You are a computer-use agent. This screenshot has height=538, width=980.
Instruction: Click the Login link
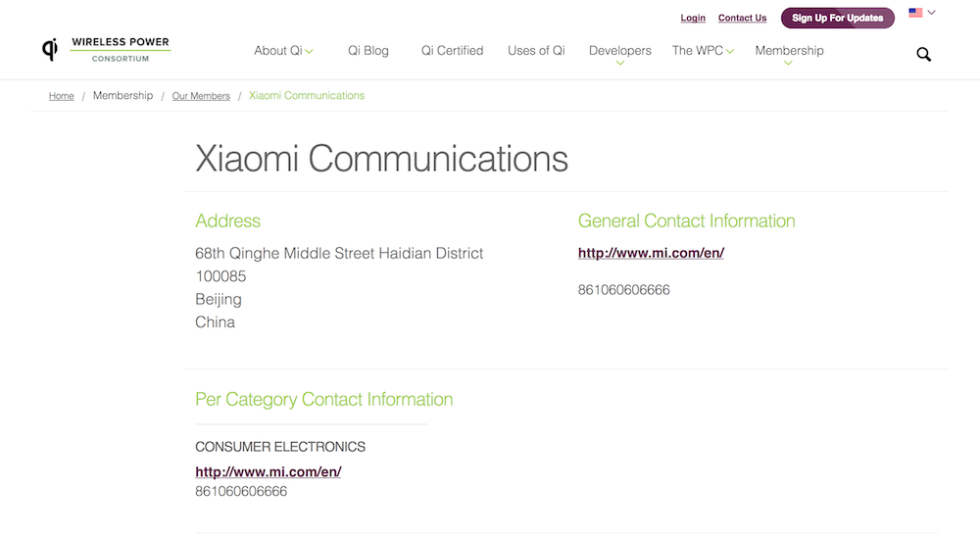(693, 18)
